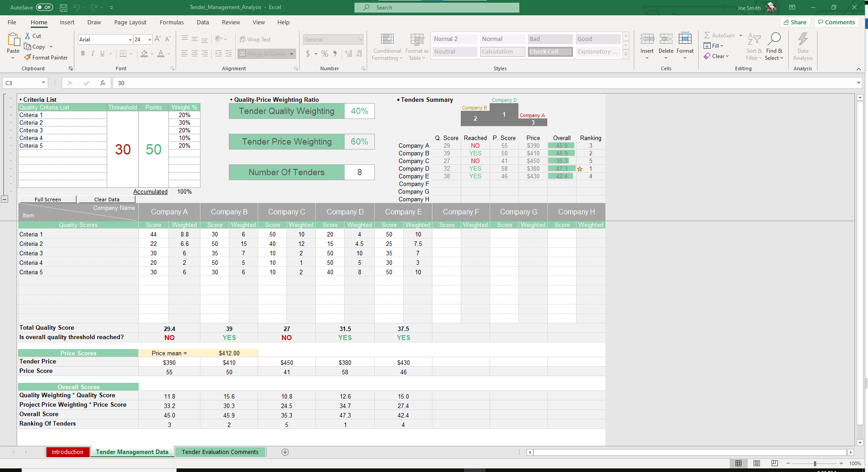Click the Format Painter tool
This screenshot has height=472, width=868.
(46, 58)
